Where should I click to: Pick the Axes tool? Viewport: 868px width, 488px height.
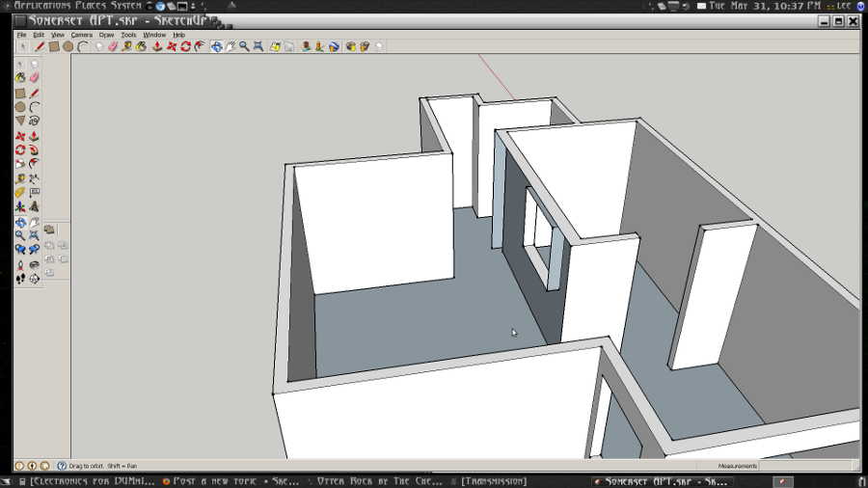(x=19, y=206)
